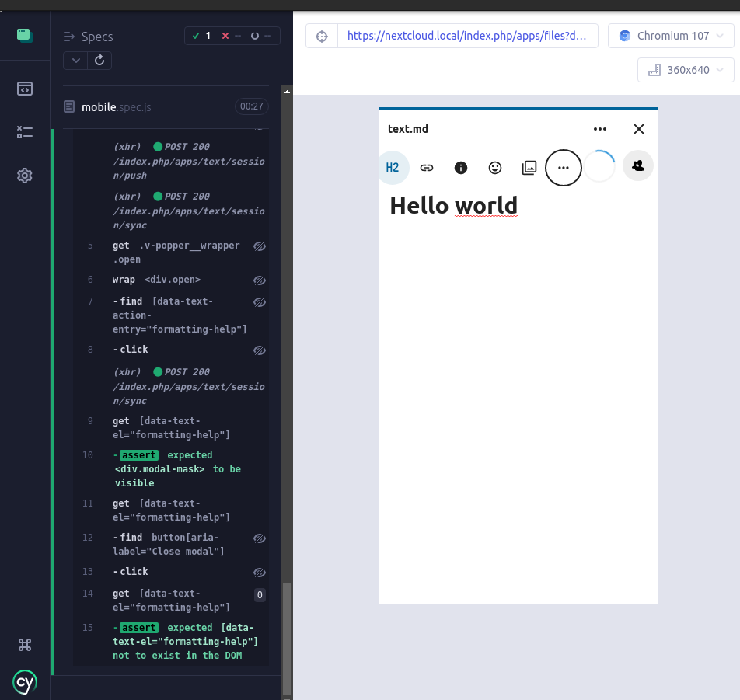Open the text.md three-dot actions menu
Viewport: 740px width, 700px height.
pos(599,129)
